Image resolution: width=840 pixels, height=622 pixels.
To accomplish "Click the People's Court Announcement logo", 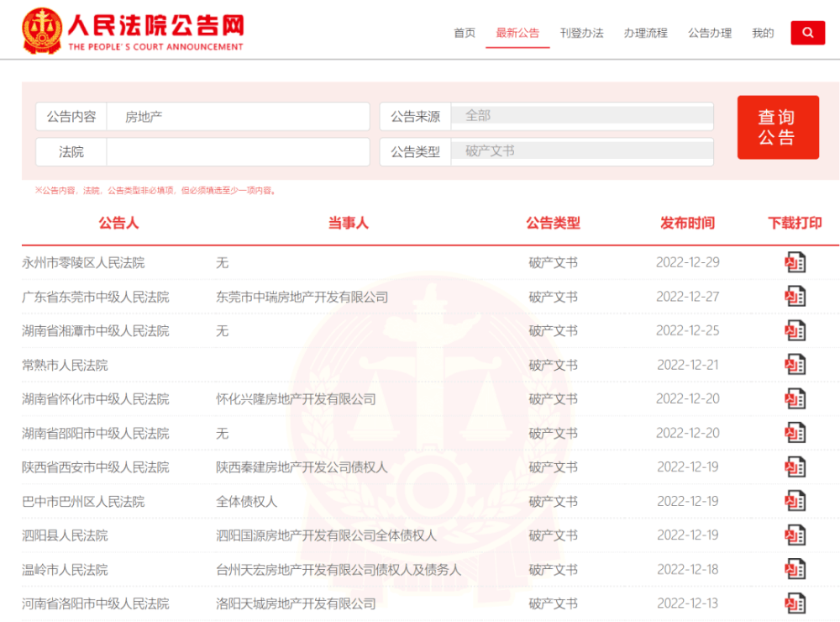I will 133,30.
